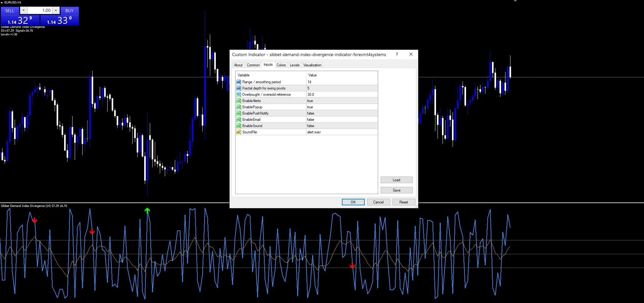
Task: Click the Cancel button
Action: [x=378, y=202]
